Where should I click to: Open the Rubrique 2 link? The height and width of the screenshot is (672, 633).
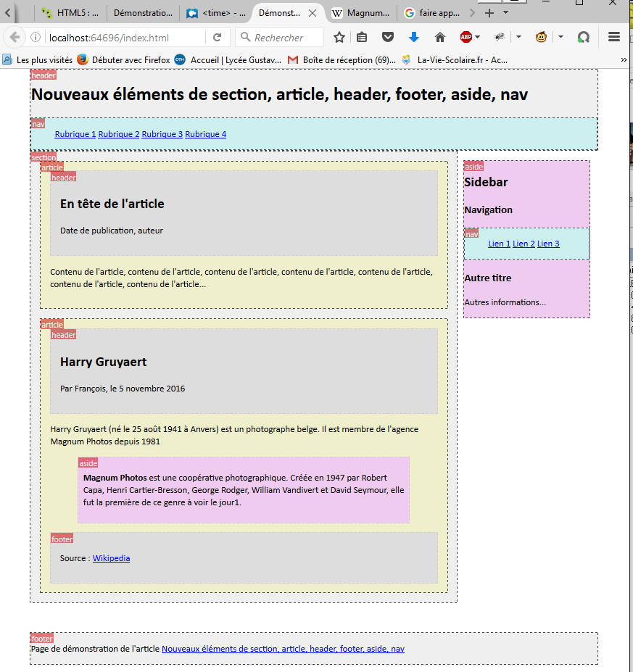point(119,134)
